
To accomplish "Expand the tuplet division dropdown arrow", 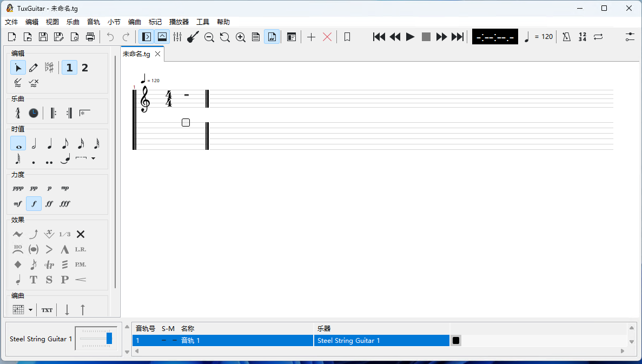I will pyautogui.click(x=94, y=158).
